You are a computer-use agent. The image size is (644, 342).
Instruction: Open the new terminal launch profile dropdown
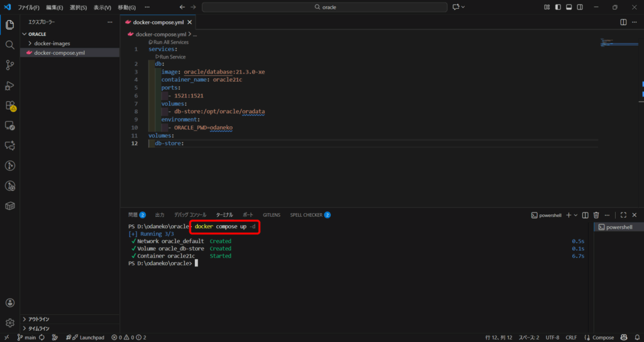[575, 215]
